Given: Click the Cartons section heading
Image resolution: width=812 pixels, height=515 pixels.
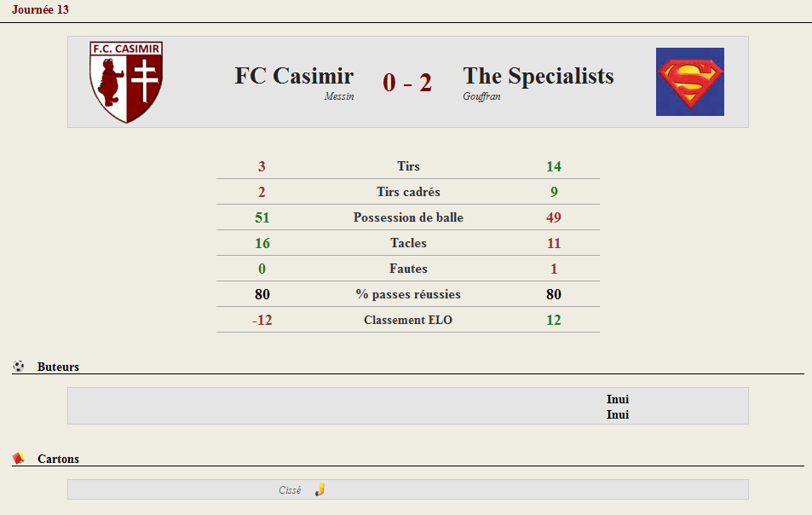Looking at the screenshot, I should [58, 459].
